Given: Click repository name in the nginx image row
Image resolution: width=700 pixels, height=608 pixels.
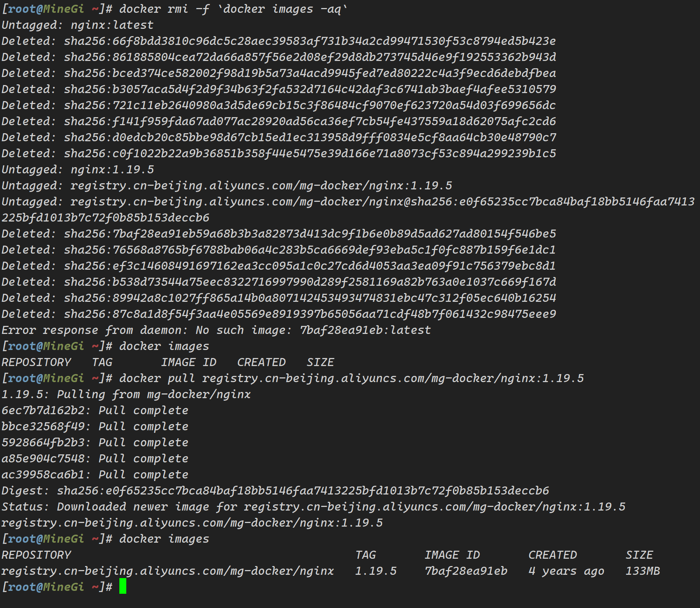Looking at the screenshot, I should 168,571.
